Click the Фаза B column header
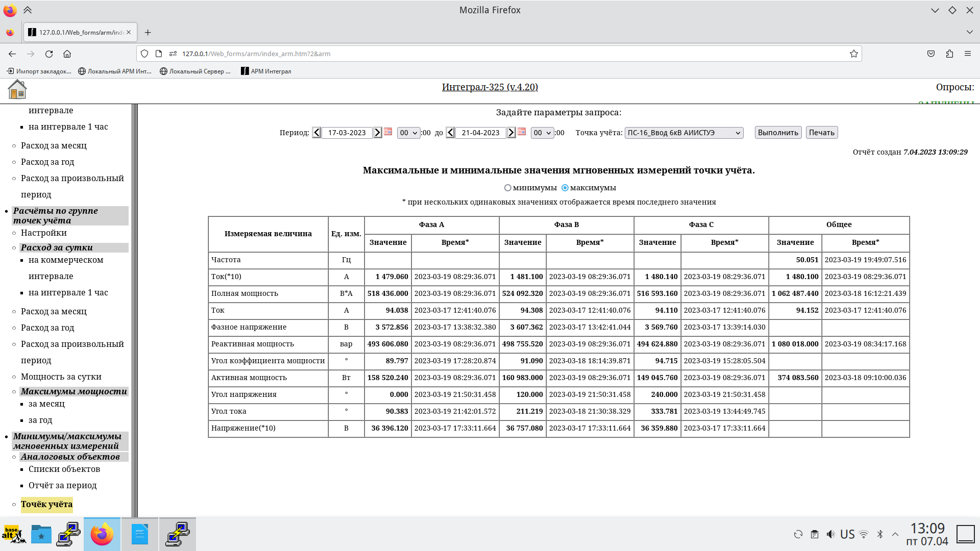 coord(567,225)
